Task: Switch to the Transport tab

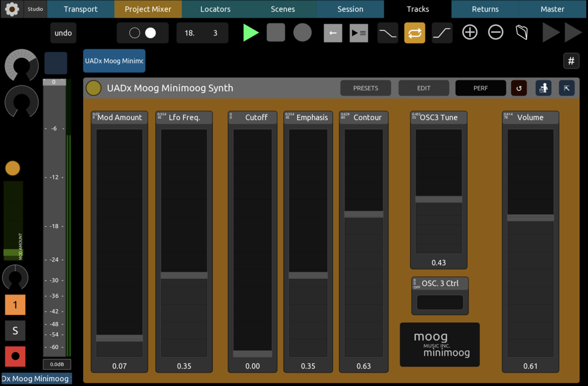Action: point(81,9)
